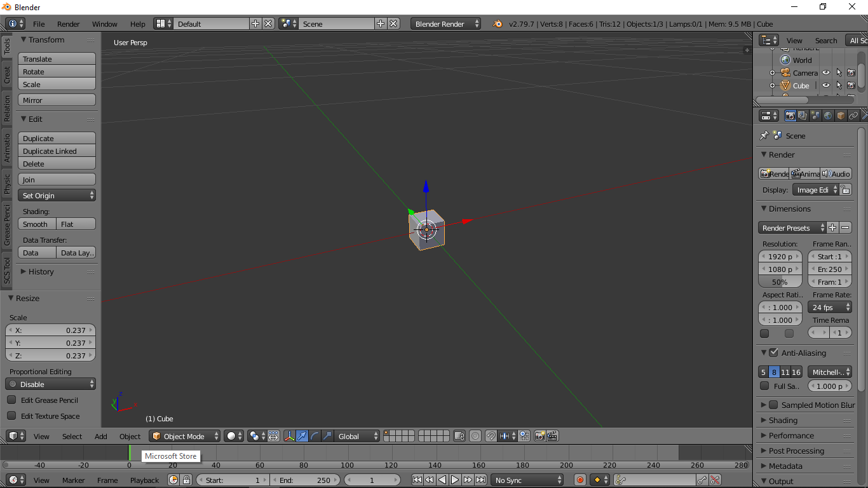The image size is (868, 488).
Task: Toggle the snap magnet icon
Action: pyautogui.click(x=491, y=436)
